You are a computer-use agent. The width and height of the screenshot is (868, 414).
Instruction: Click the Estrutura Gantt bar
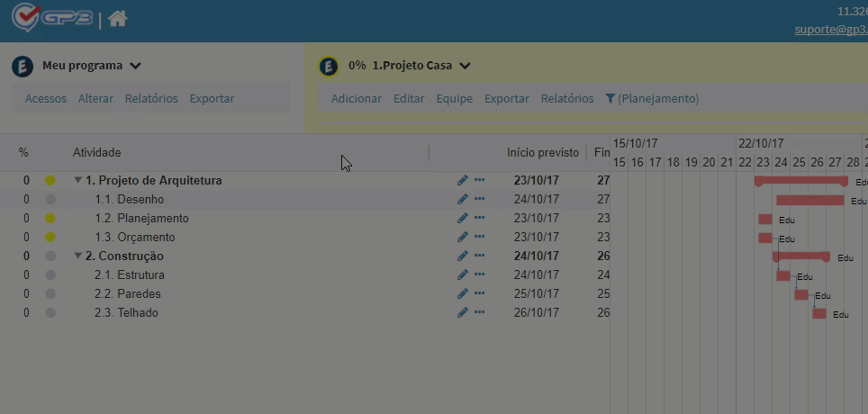coord(783,275)
